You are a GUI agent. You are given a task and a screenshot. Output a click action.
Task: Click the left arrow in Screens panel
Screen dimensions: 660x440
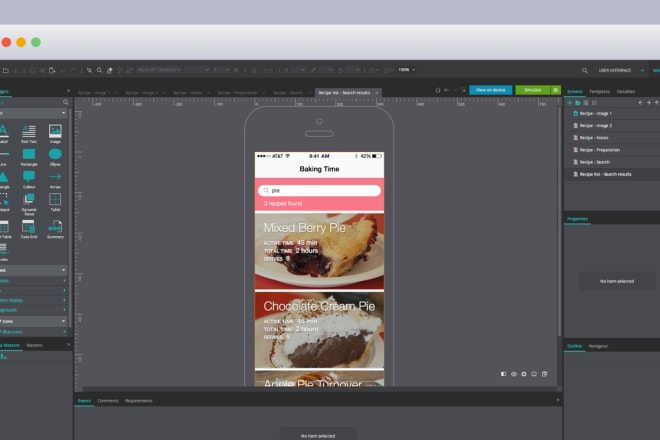click(x=640, y=103)
